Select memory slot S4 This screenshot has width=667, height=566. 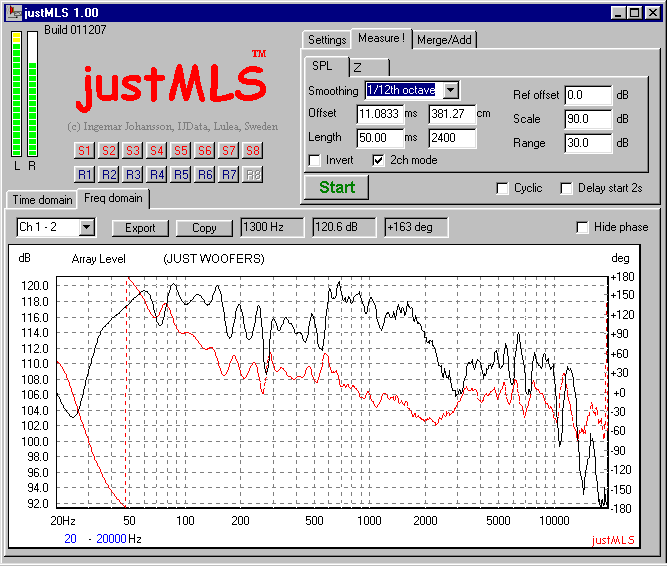coord(157,151)
